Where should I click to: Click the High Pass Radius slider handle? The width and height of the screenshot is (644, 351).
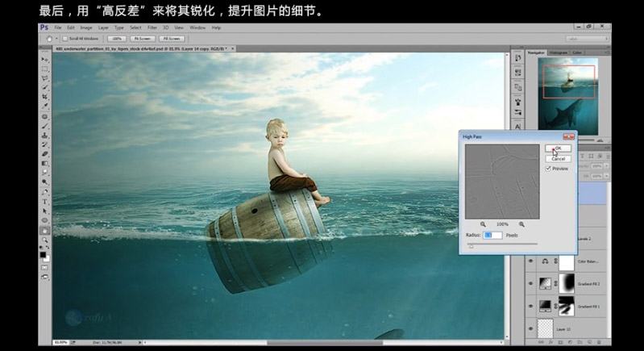[471, 246]
